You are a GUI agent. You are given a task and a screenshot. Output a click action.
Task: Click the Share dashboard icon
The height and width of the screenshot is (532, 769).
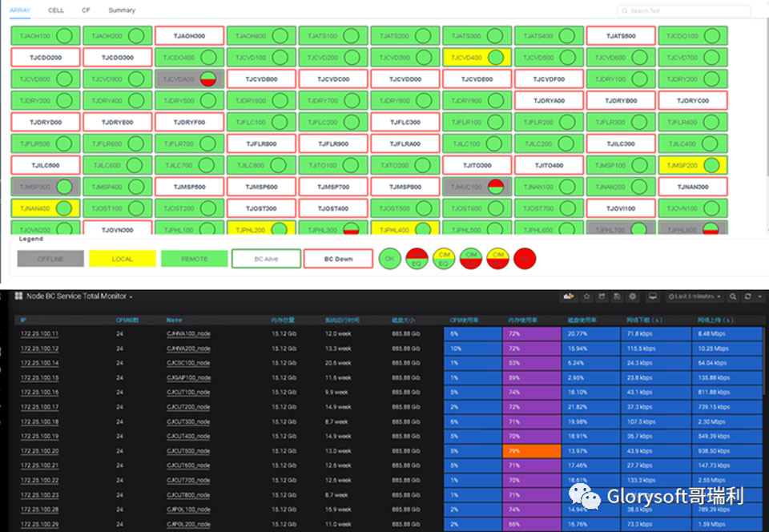(602, 296)
